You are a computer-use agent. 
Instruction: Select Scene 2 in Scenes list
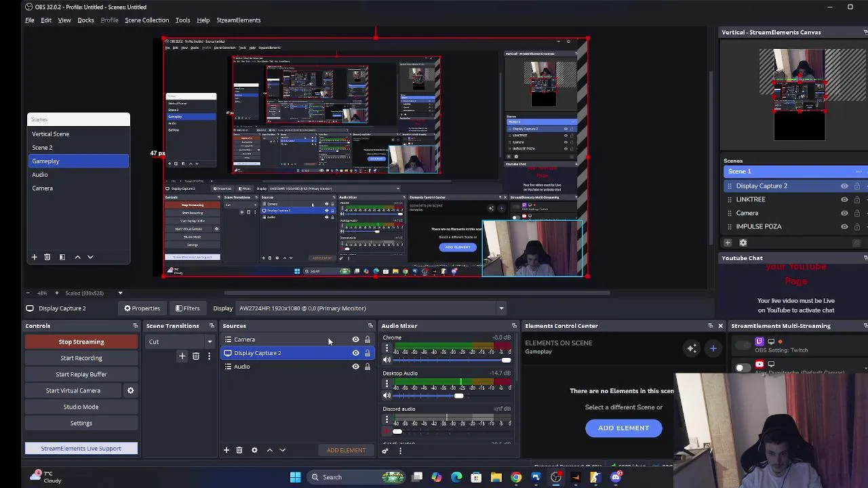click(x=78, y=148)
